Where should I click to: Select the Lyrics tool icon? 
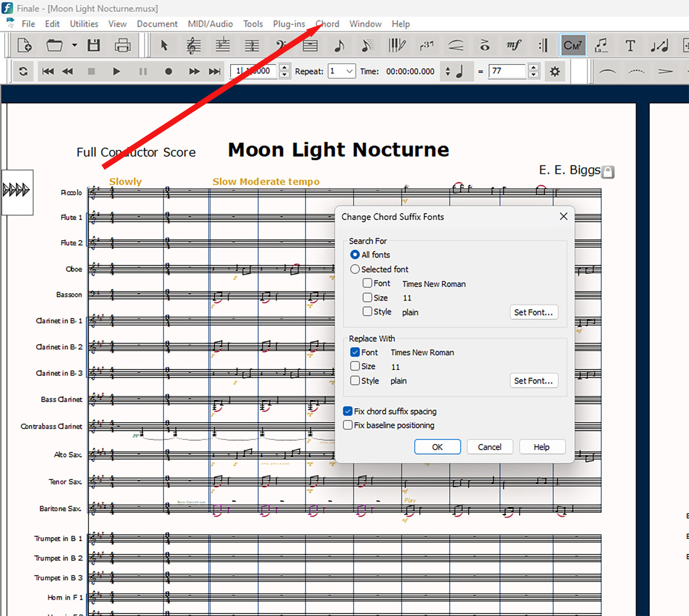601,46
